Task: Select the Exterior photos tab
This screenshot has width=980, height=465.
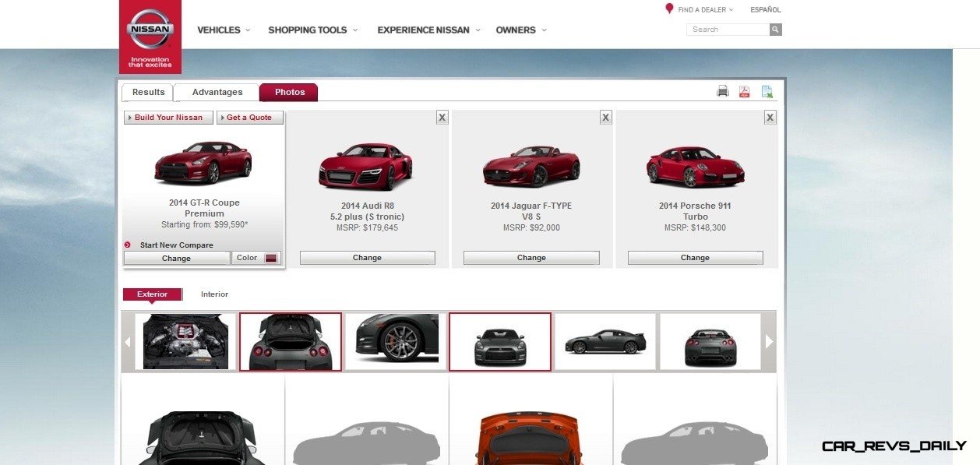Action: click(x=152, y=294)
